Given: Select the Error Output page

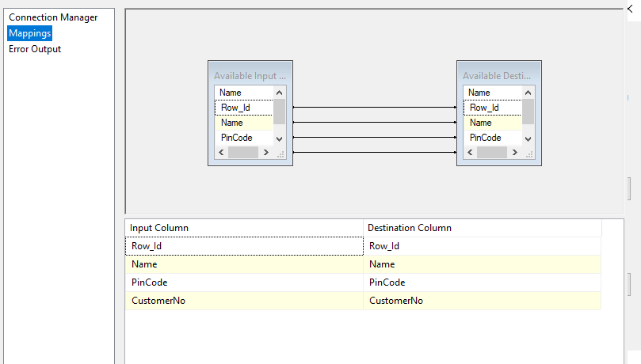Looking at the screenshot, I should coord(35,49).
